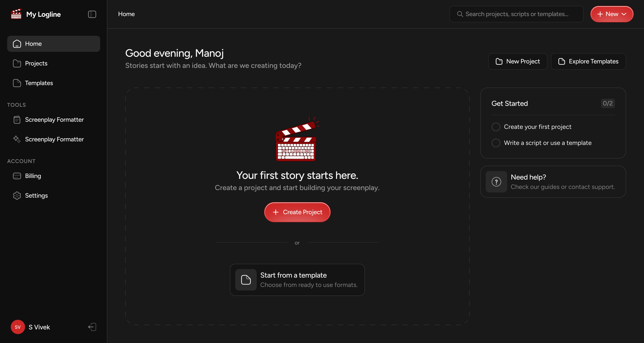
Task: Tick Write a script or use a template circle
Action: coord(496,143)
